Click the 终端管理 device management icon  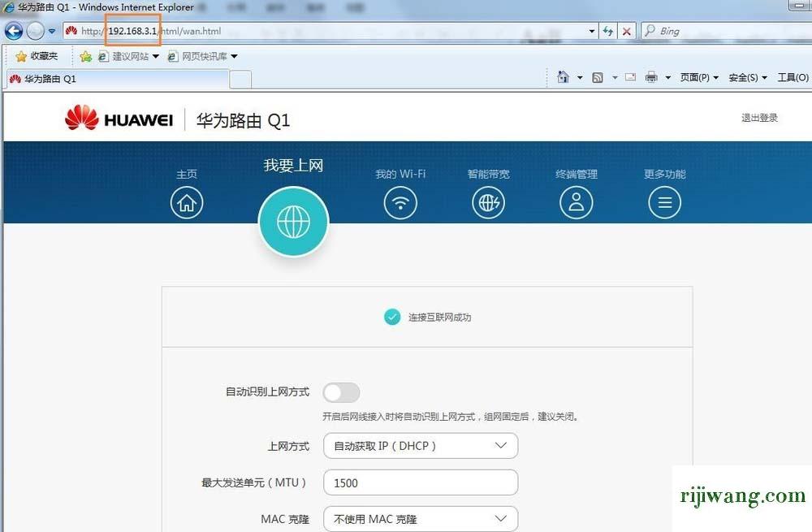[577, 202]
